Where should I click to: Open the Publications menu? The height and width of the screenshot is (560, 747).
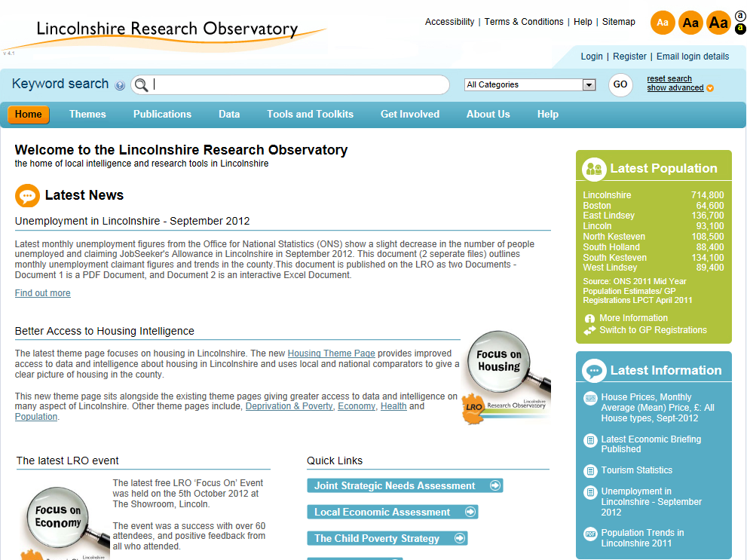click(x=163, y=115)
